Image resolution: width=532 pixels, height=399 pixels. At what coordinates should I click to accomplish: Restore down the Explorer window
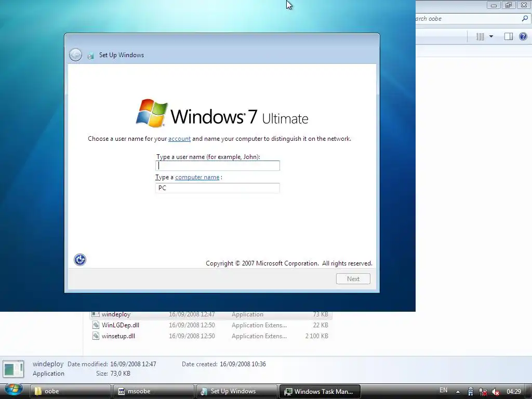click(x=508, y=5)
